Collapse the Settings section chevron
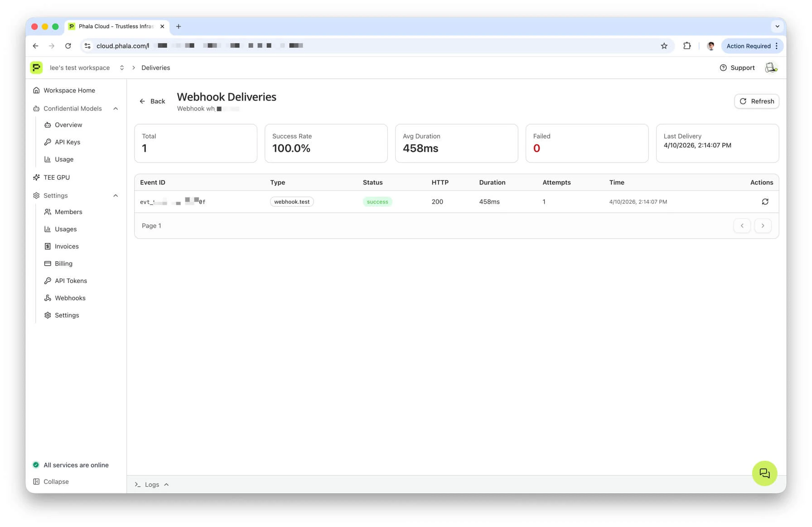 pos(116,195)
